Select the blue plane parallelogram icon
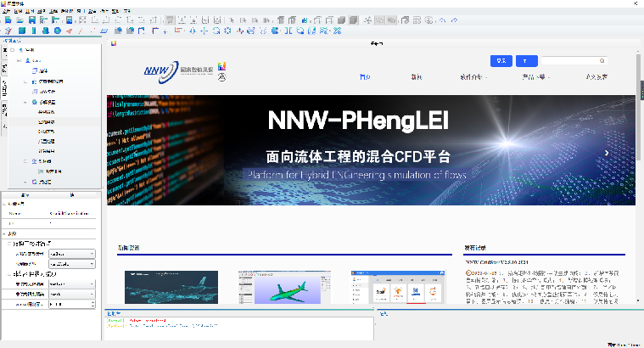 tap(104, 31)
